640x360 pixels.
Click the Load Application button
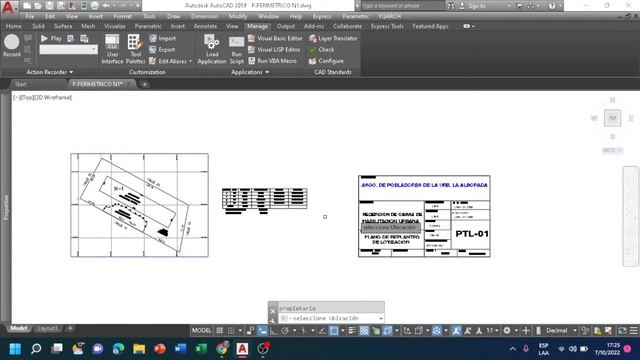coord(211,49)
